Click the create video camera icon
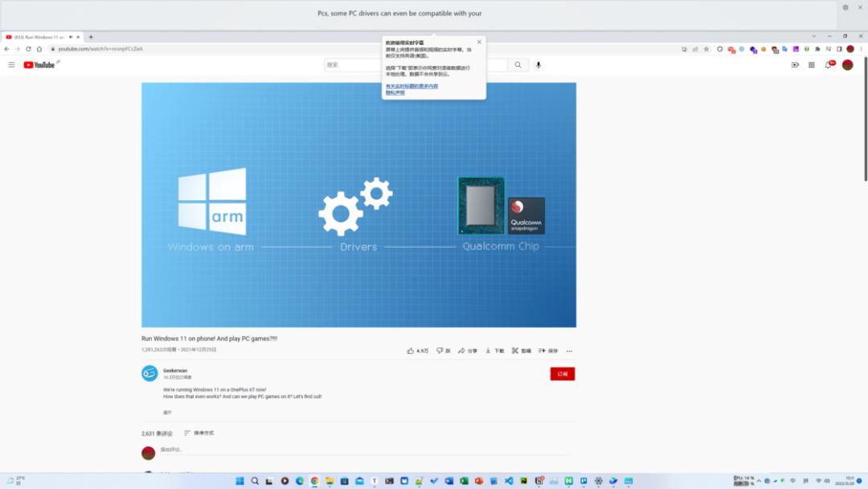The image size is (868, 489). [x=795, y=64]
